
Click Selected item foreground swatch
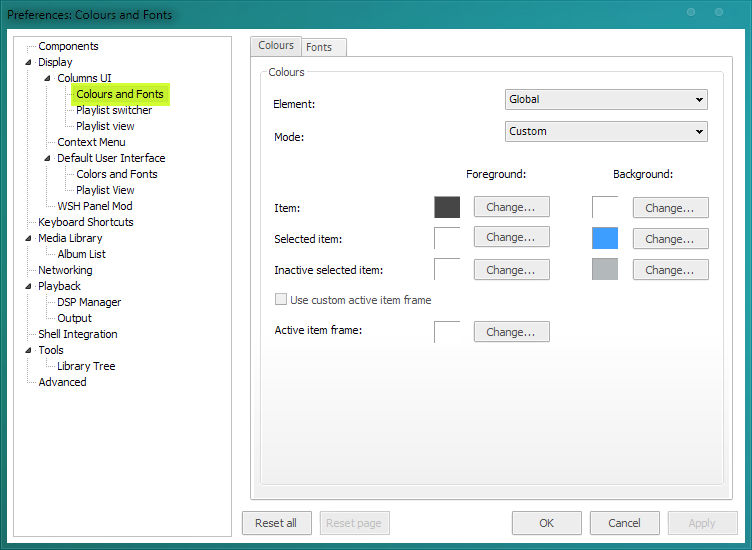tap(447, 238)
